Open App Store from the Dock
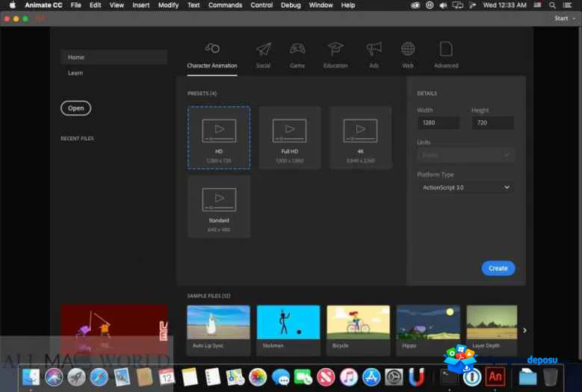This screenshot has height=392, width=582. click(371, 377)
